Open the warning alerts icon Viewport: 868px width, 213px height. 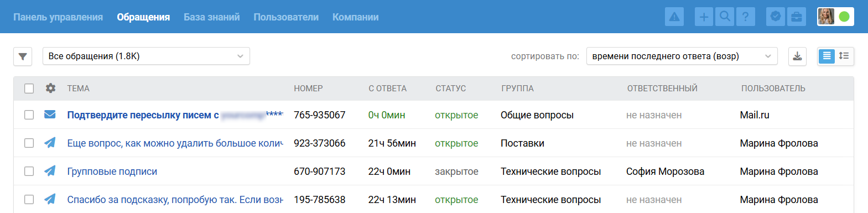pyautogui.click(x=674, y=17)
